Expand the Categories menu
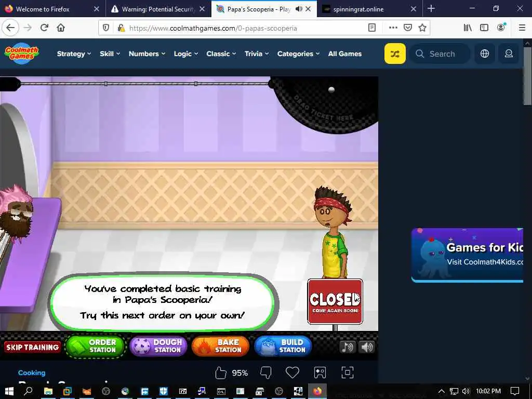The height and width of the screenshot is (399, 532). (x=298, y=54)
